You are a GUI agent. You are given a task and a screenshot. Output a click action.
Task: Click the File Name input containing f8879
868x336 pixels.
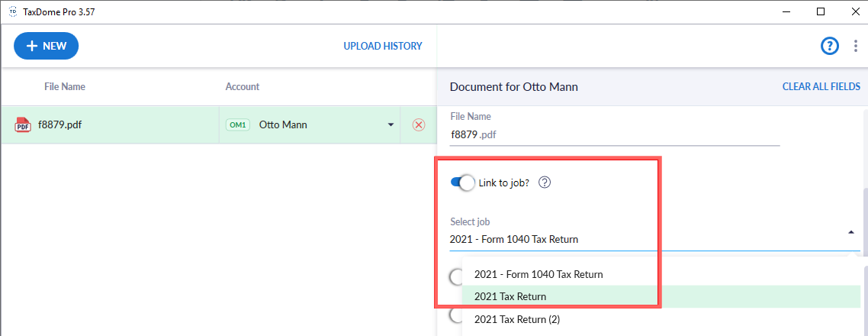point(614,134)
